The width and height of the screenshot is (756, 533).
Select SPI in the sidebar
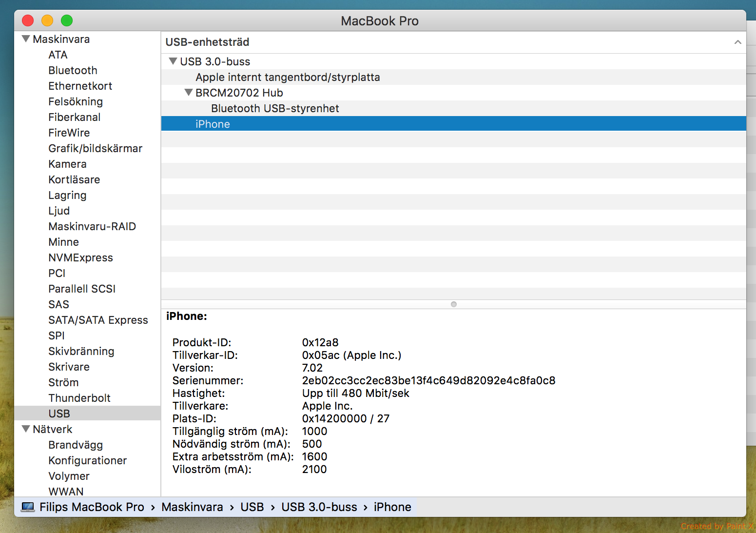[56, 336]
